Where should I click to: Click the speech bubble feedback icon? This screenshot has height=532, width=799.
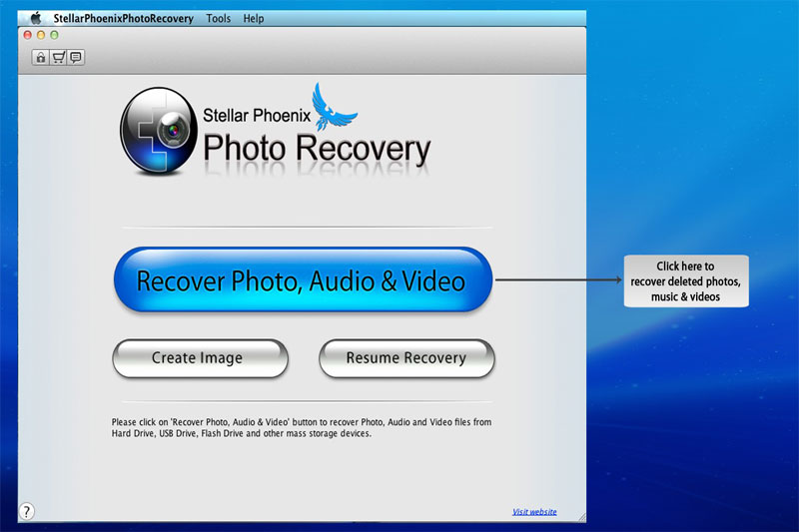click(x=76, y=58)
